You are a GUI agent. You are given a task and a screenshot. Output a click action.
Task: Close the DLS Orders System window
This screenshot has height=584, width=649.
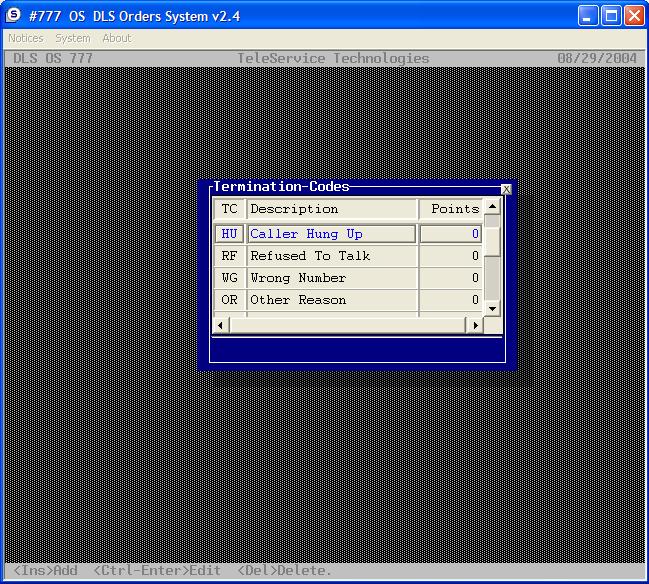(634, 16)
